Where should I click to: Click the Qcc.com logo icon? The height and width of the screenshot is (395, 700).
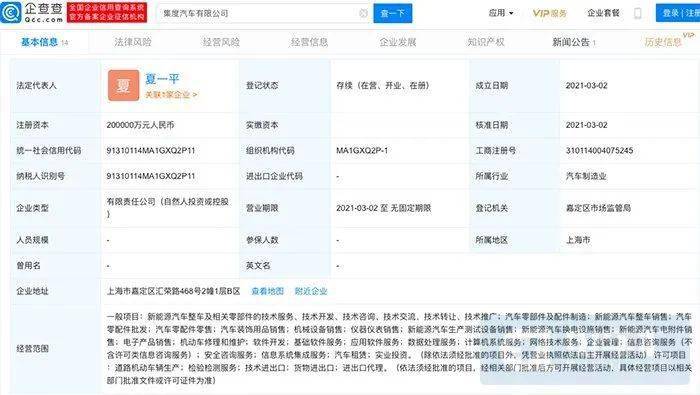[11, 12]
